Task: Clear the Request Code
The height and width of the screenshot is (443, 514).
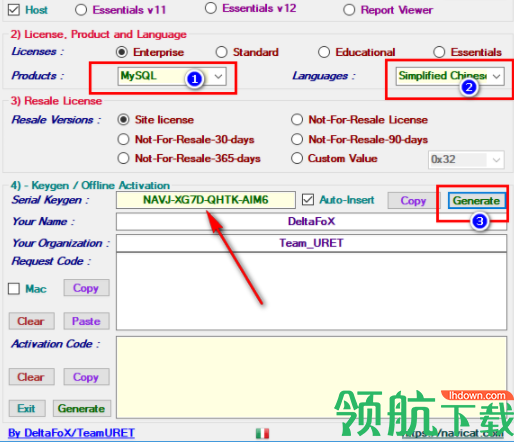Action: click(x=32, y=321)
